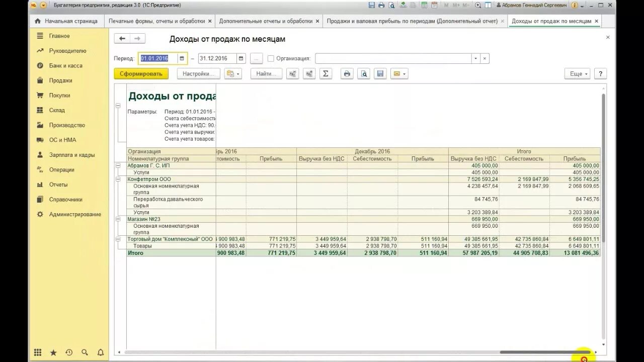Open calendar picker for end date 31.12.2016
This screenshot has height=362, width=644.
tap(241, 58)
